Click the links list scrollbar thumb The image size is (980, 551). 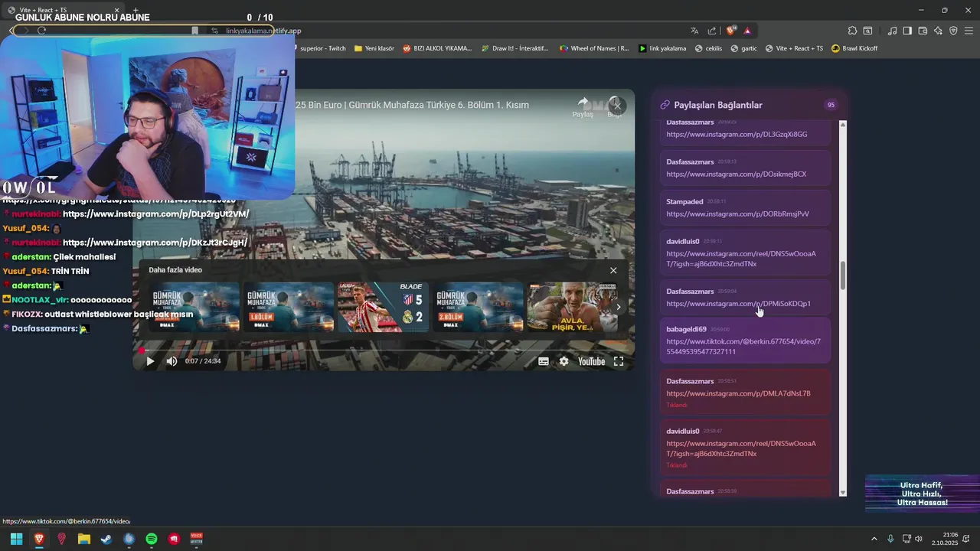pos(843,275)
